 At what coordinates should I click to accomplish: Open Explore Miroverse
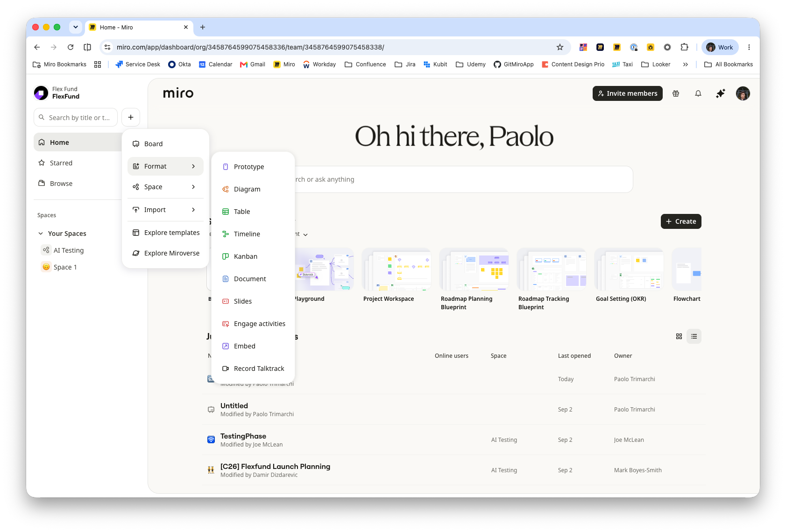coord(165,253)
